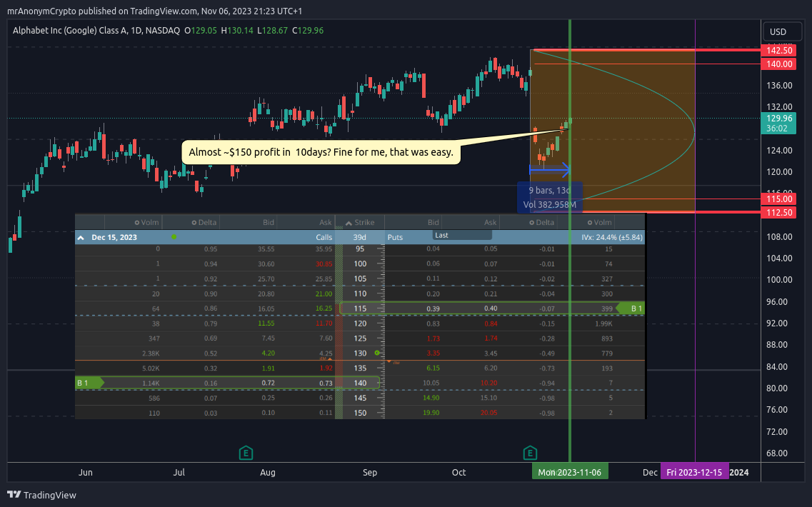
Task: Click the Puts label in the expiration row
Action: tap(395, 237)
